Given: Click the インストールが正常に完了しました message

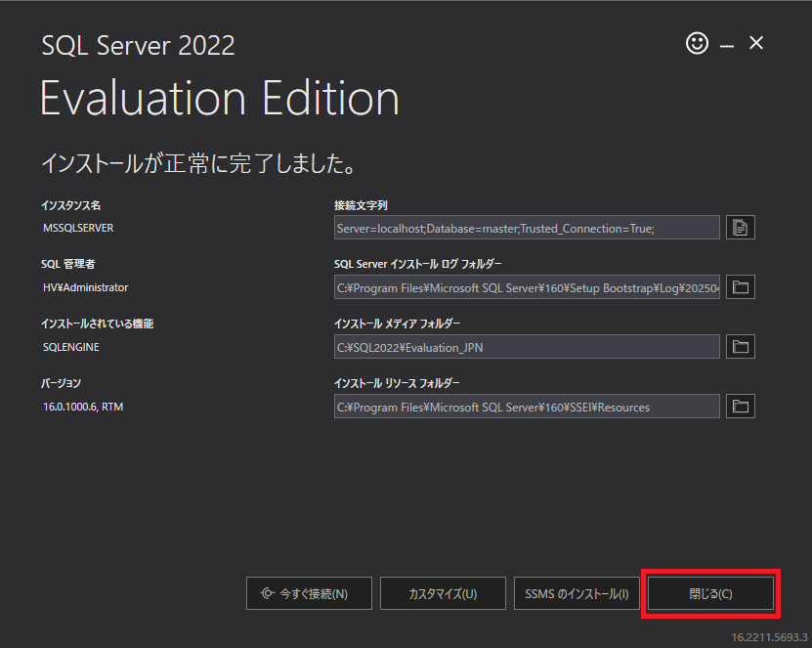Looking at the screenshot, I should (198, 163).
